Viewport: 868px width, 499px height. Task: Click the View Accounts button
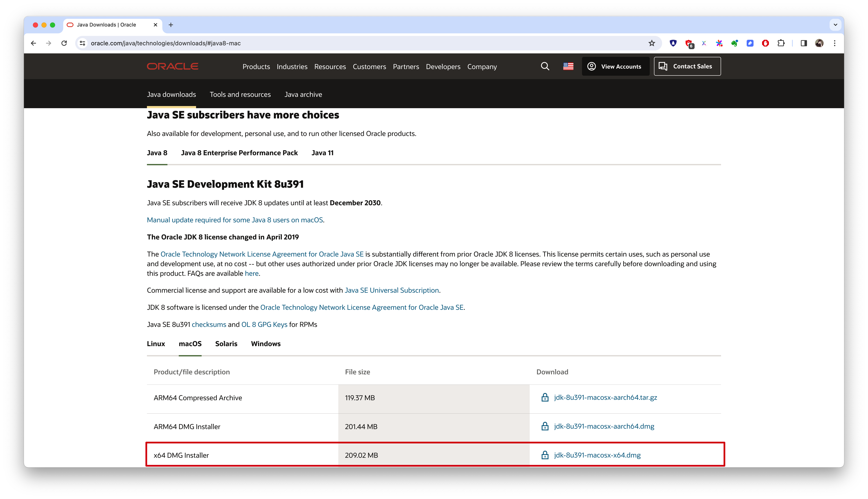coord(615,66)
